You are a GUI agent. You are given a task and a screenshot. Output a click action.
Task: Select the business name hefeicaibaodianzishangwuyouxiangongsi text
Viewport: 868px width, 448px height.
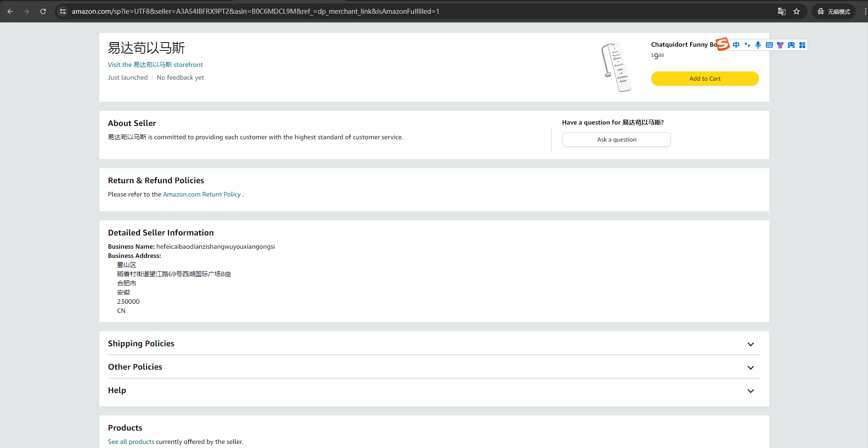(x=216, y=246)
